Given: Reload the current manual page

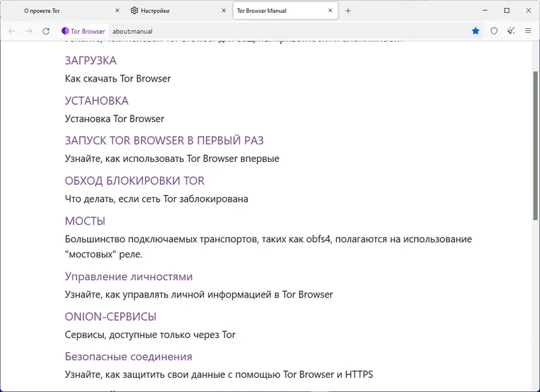Looking at the screenshot, I should (46, 31).
